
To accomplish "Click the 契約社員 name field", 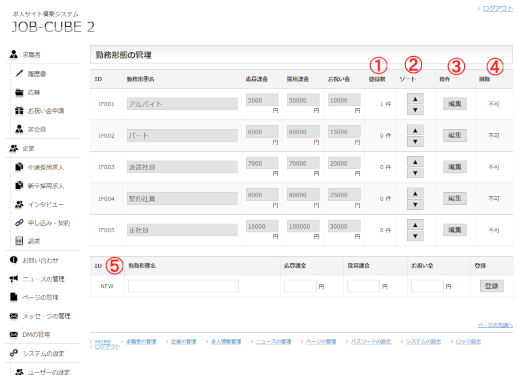I will (x=182, y=198).
